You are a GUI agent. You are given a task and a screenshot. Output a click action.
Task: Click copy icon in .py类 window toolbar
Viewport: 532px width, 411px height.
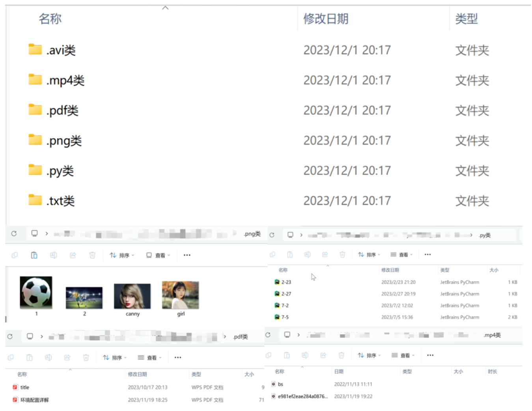point(273,255)
